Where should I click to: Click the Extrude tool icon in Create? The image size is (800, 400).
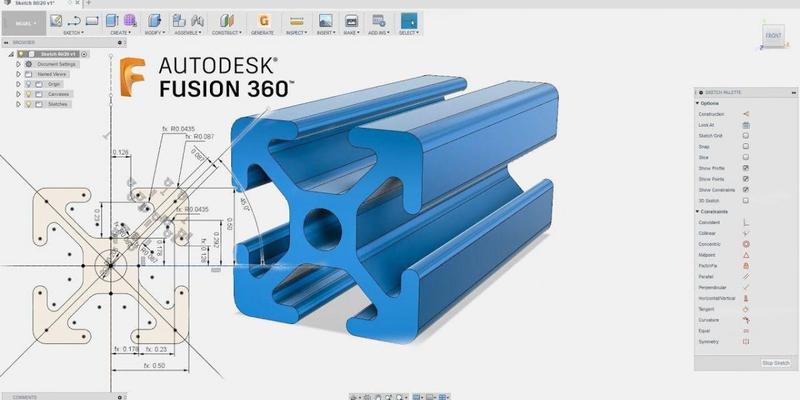pyautogui.click(x=112, y=21)
